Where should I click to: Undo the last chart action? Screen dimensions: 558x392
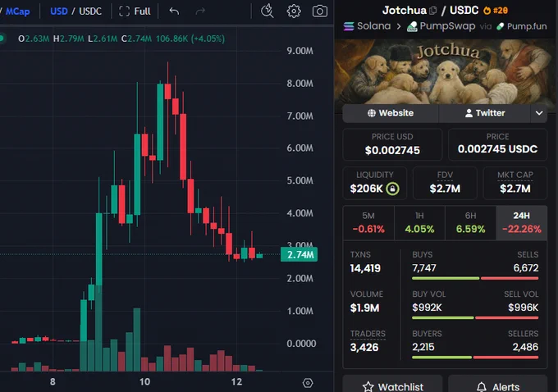click(174, 11)
